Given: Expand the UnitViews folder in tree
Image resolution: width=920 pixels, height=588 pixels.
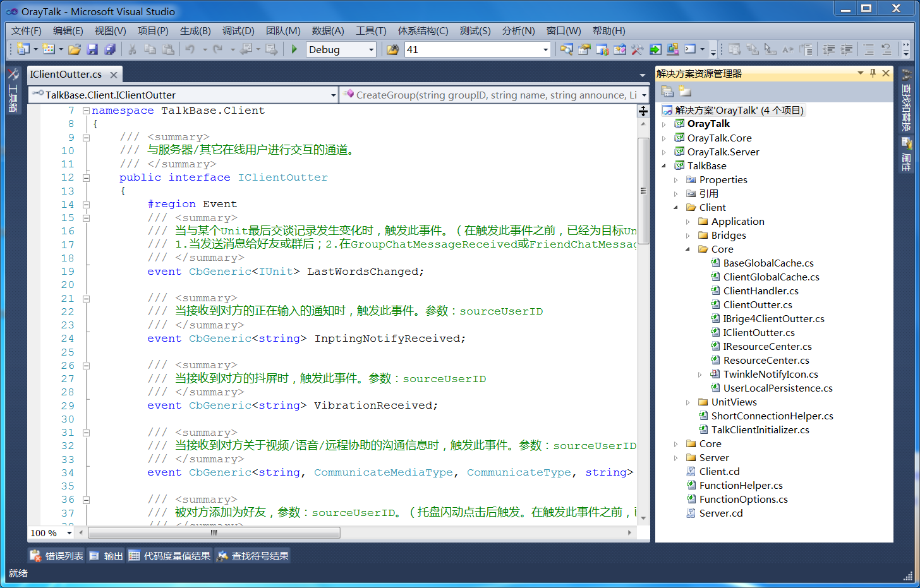Looking at the screenshot, I should 688,402.
